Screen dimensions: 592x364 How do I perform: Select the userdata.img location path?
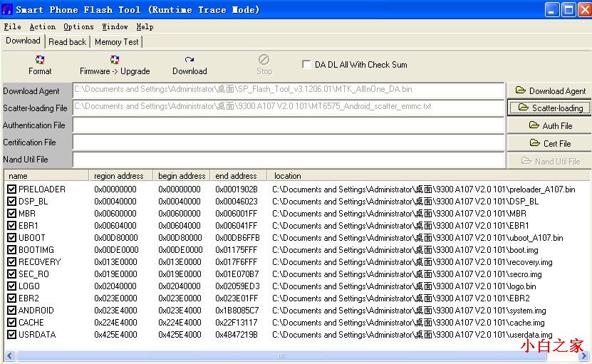[x=412, y=335]
